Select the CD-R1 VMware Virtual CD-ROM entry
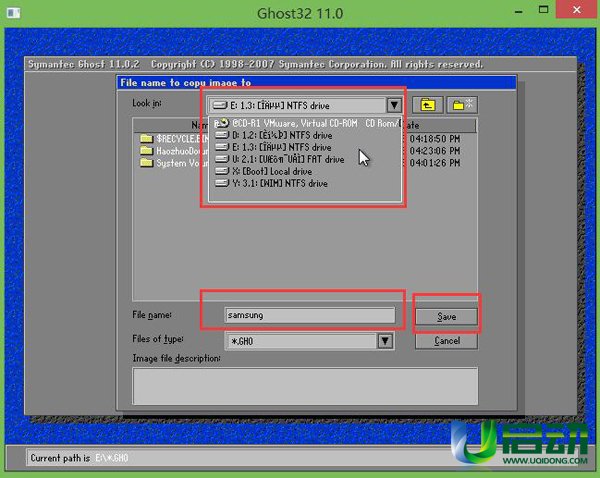This screenshot has width=600, height=478. click(x=307, y=123)
